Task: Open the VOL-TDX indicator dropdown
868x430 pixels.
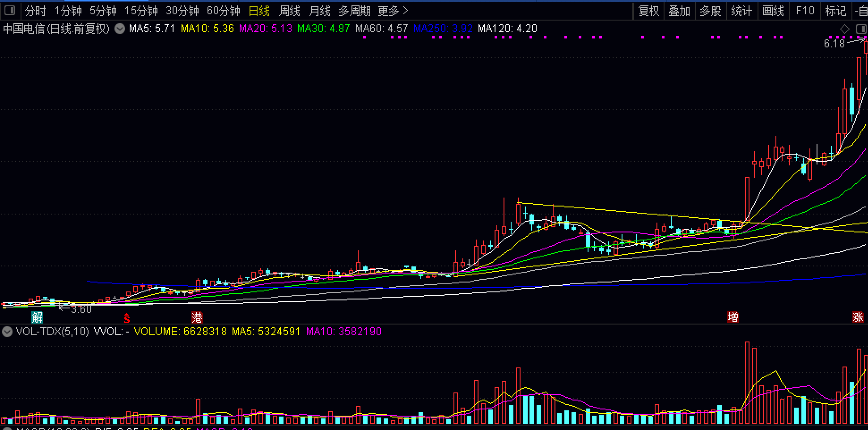Action: 7,332
